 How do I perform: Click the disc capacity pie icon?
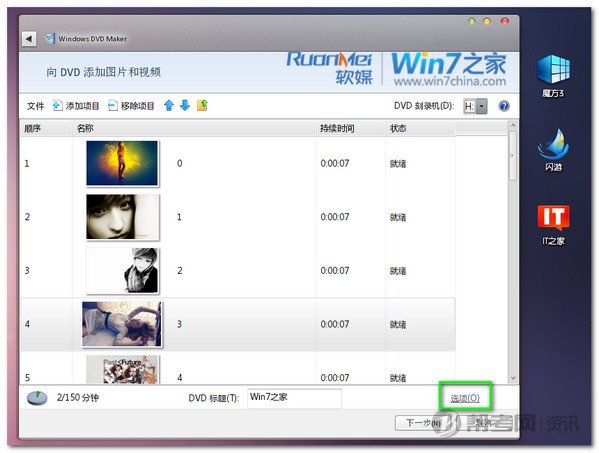tap(37, 398)
